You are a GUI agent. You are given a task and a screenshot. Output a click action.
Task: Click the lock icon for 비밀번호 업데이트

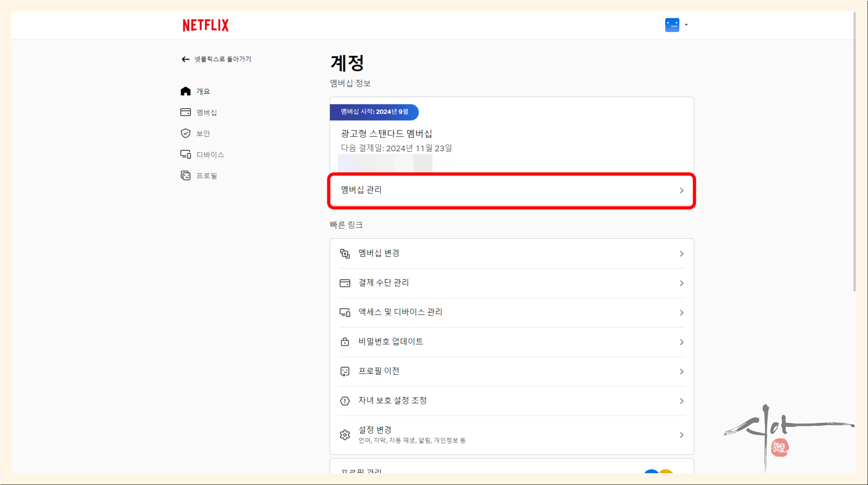click(x=345, y=342)
